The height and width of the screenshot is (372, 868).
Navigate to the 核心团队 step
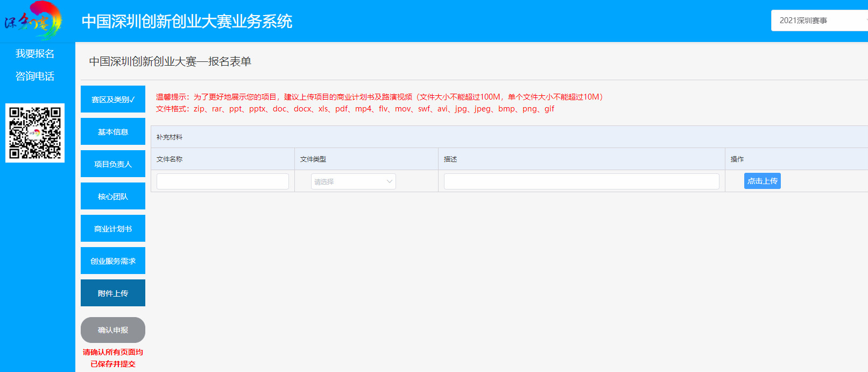113,196
